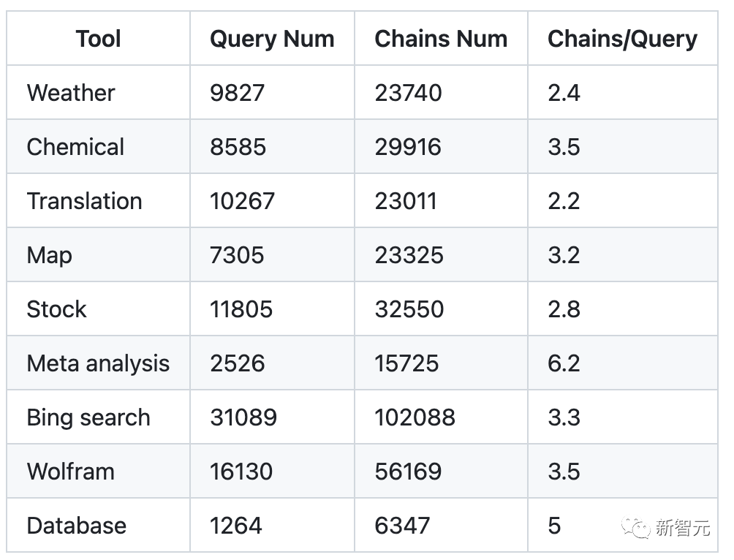Screen dimensions: 734x560
Task: Click Meta analysis ratio value 6.2
Action: pyautogui.click(x=564, y=363)
